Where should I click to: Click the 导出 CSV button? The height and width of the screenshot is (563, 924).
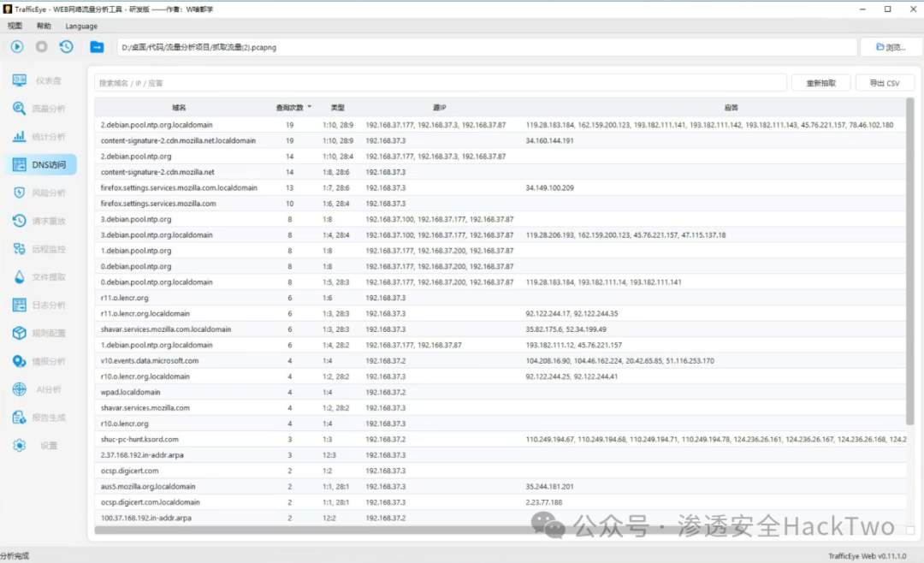coord(885,83)
